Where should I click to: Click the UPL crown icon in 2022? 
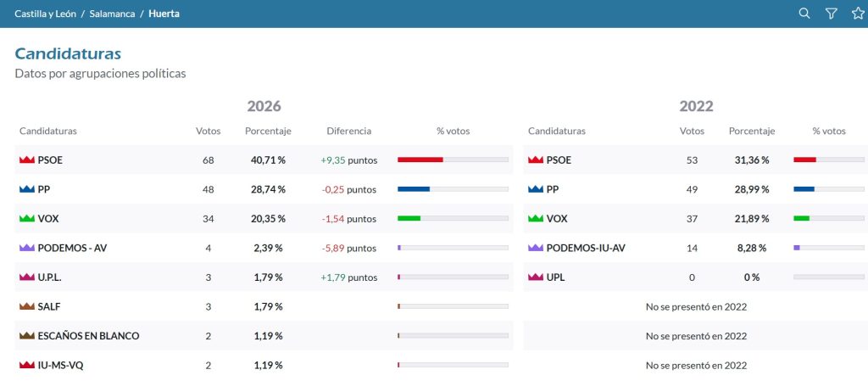(536, 277)
